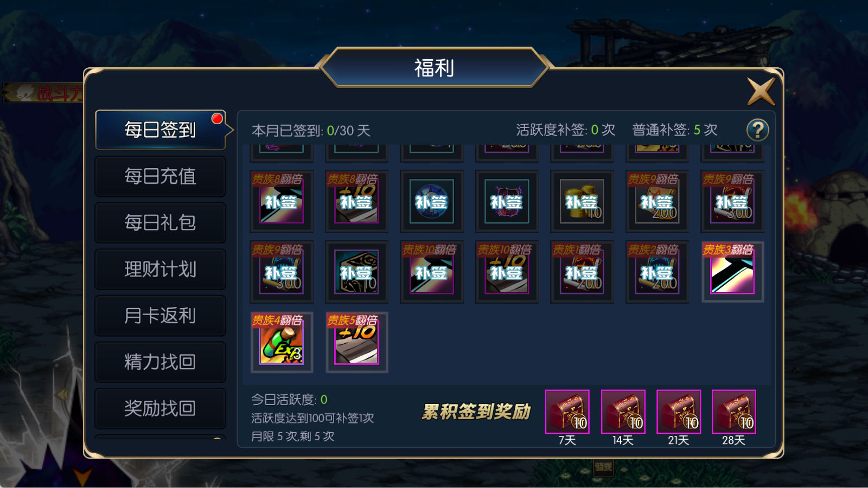Click the first 贵族8翻倍 补签 reward
The height and width of the screenshot is (488, 868).
[282, 201]
